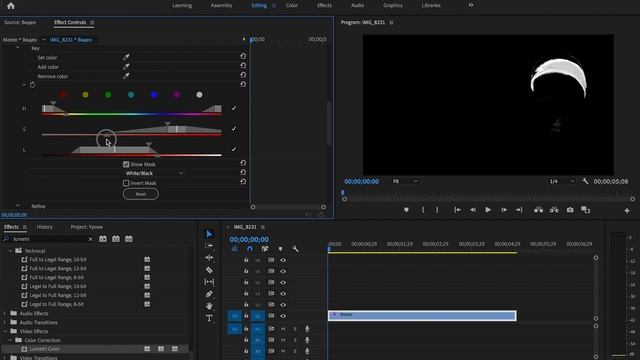Go to Out point
Viewport: 640px width, 360px height.
click(x=519, y=210)
